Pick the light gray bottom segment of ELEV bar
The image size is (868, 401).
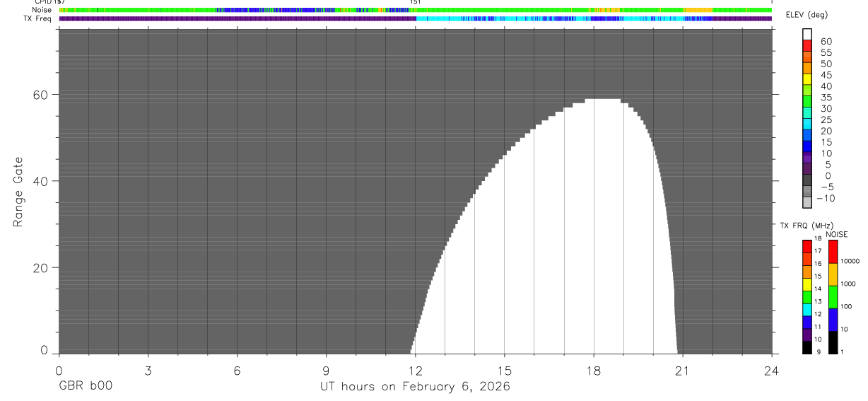click(x=807, y=202)
